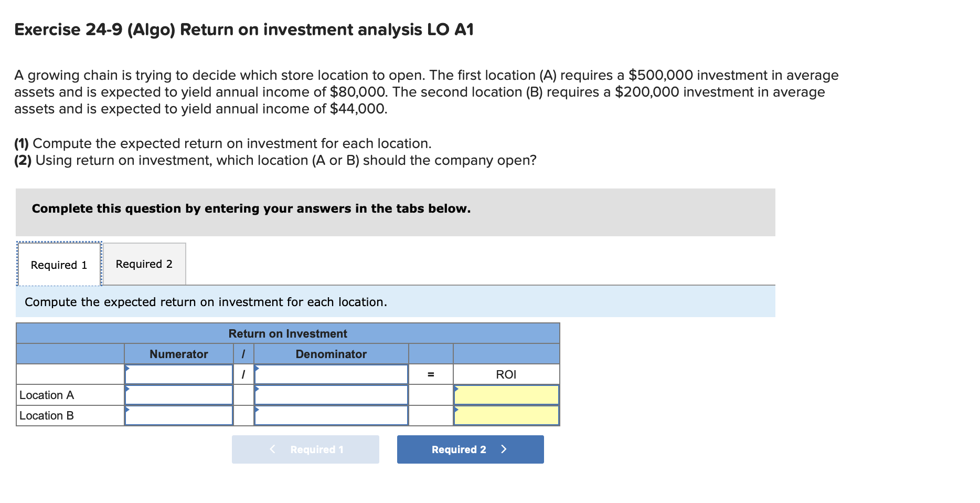This screenshot has width=980, height=503.
Task: Select the Location A denominator input cell
Action: coord(331,395)
